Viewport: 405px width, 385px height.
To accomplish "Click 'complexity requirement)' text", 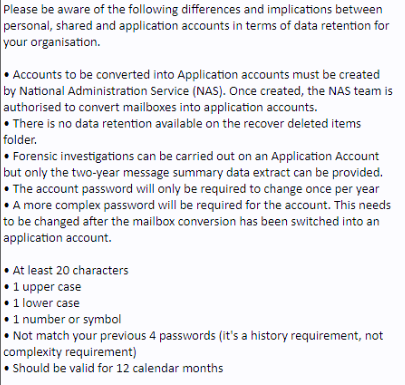I will (70, 352).
